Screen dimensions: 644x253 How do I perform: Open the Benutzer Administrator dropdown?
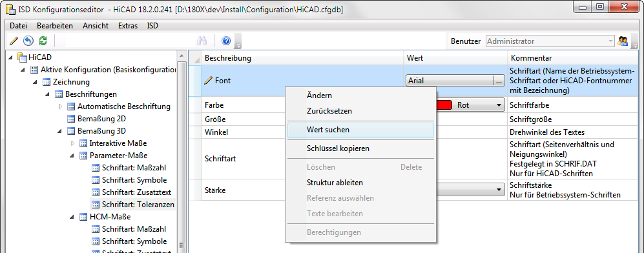tap(550, 41)
